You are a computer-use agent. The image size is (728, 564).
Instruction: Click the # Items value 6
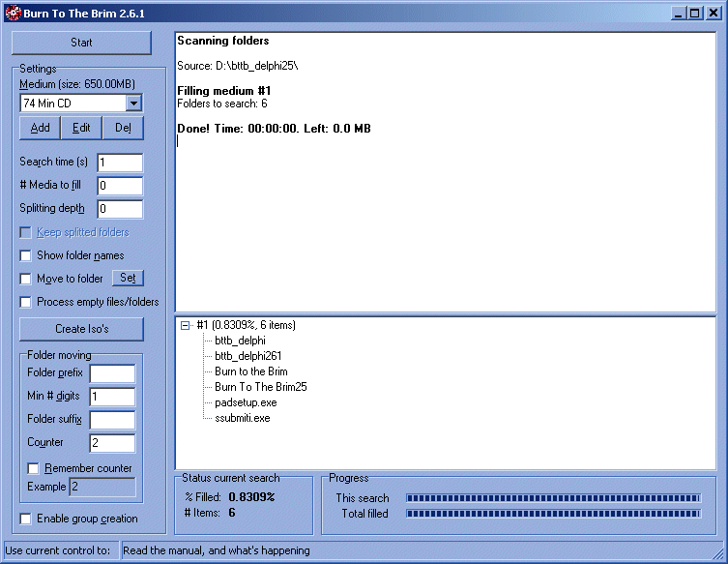tap(232, 513)
